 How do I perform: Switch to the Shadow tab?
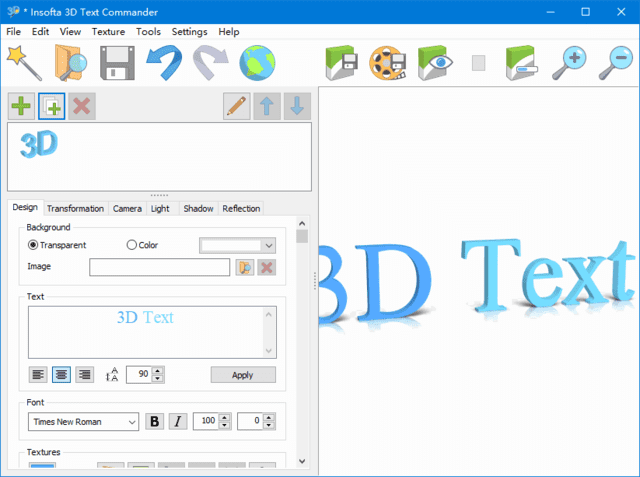198,208
